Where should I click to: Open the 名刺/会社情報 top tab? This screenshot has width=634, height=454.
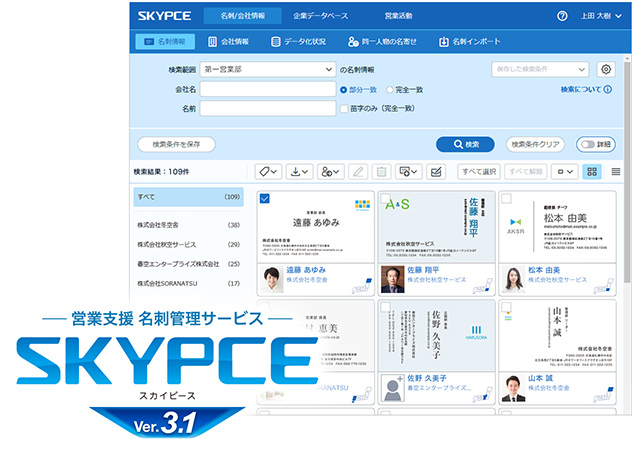pyautogui.click(x=243, y=16)
